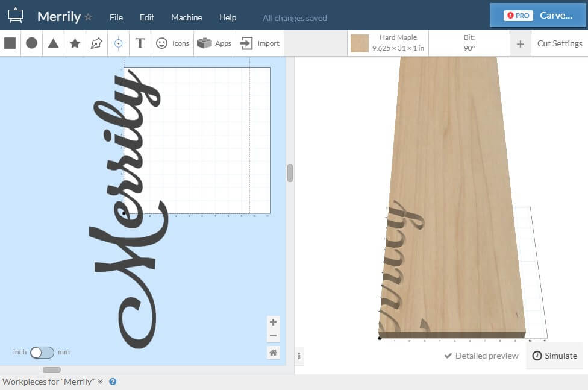588x390 pixels.
Task: Select the Star shape tool
Action: 75,43
